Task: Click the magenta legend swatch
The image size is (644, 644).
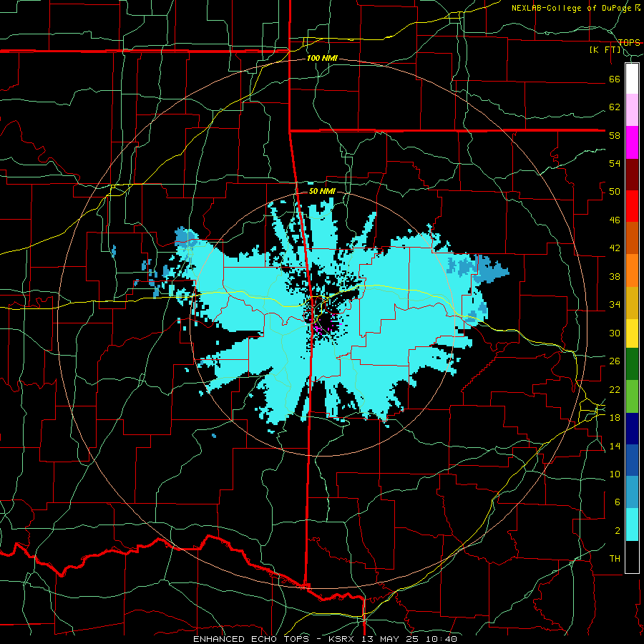Action: point(632,142)
